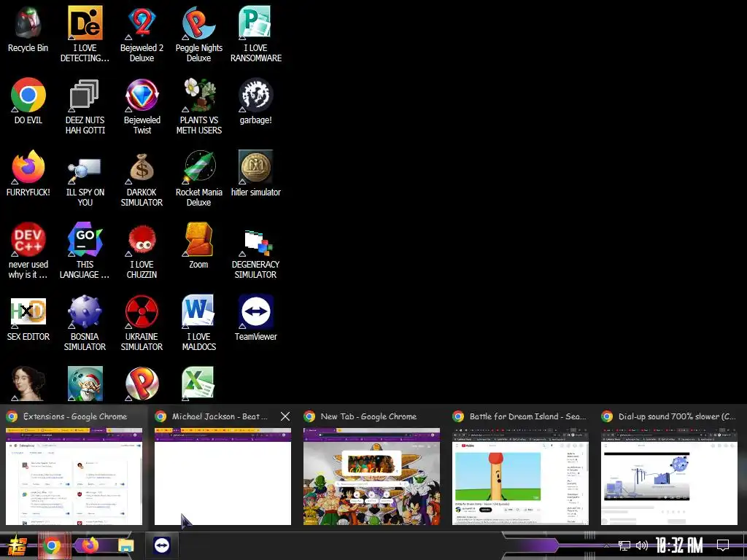The width and height of the screenshot is (747, 560).
Task: Switch to New Tab - Google Chrome preview
Action: click(371, 476)
